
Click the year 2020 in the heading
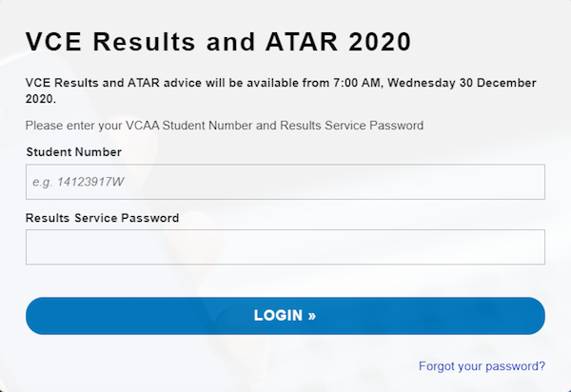pos(380,42)
